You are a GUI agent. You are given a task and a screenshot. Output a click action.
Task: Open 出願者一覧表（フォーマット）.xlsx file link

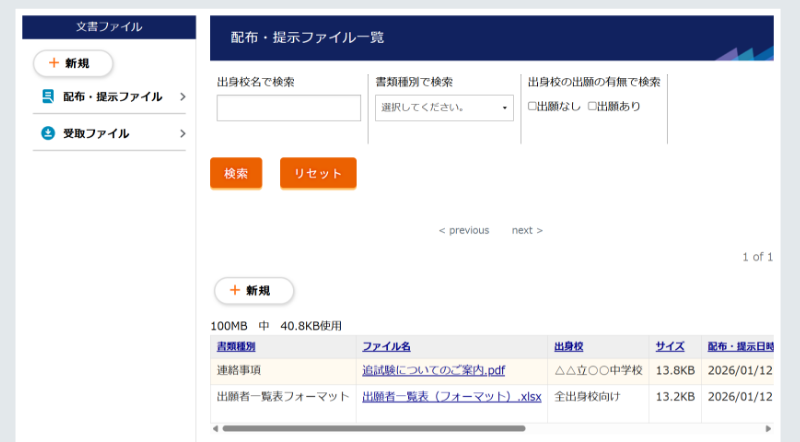click(x=451, y=396)
